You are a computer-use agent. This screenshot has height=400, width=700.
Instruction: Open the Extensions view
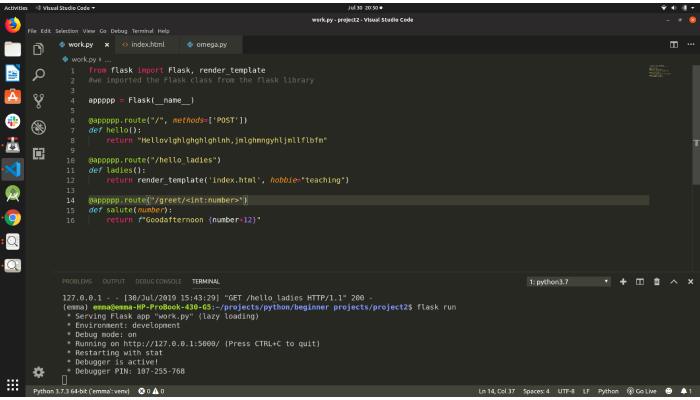pos(39,153)
